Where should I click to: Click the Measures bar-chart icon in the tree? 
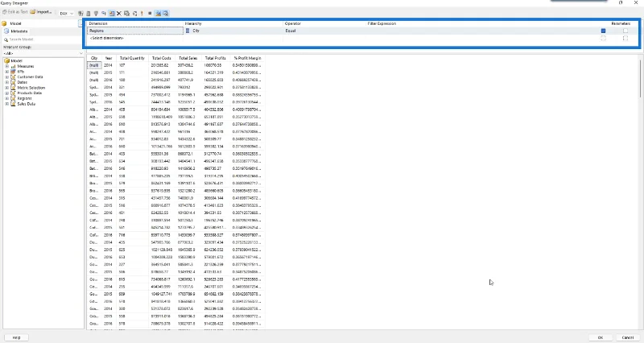tap(13, 66)
